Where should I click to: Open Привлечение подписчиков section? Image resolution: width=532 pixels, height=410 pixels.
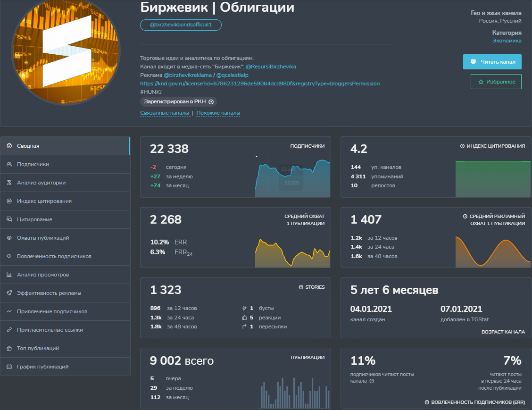click(65, 311)
